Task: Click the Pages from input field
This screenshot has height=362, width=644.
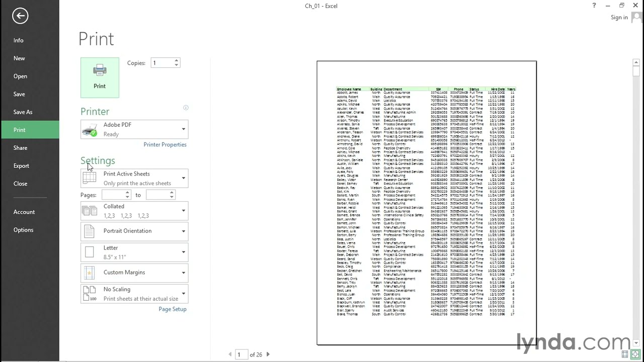Action: pyautogui.click(x=113, y=195)
